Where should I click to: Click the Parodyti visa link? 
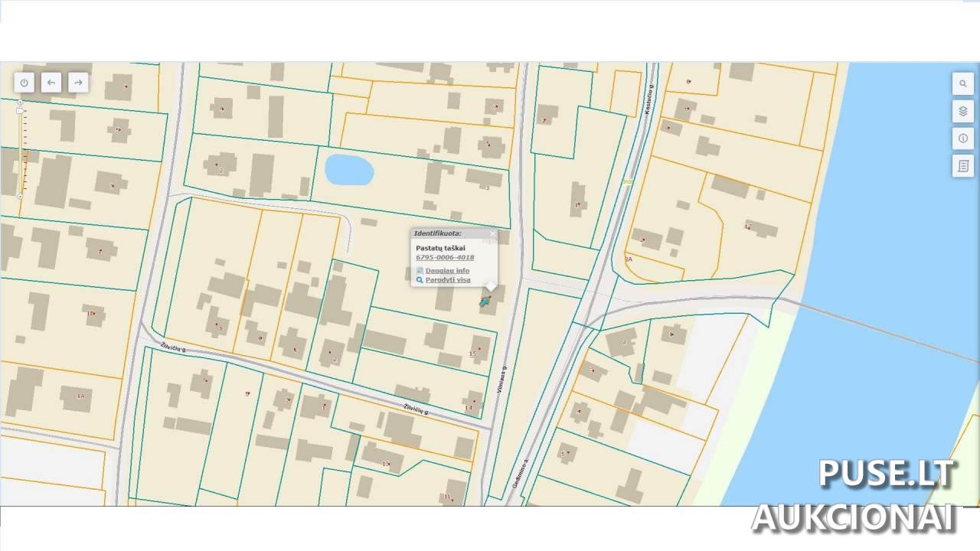(448, 280)
